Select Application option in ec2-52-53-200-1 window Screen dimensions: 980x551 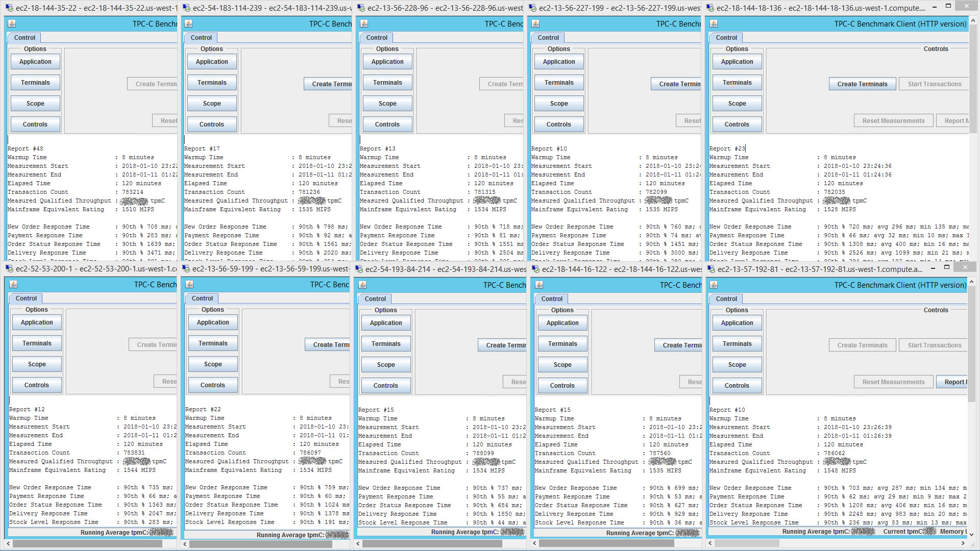pos(37,322)
